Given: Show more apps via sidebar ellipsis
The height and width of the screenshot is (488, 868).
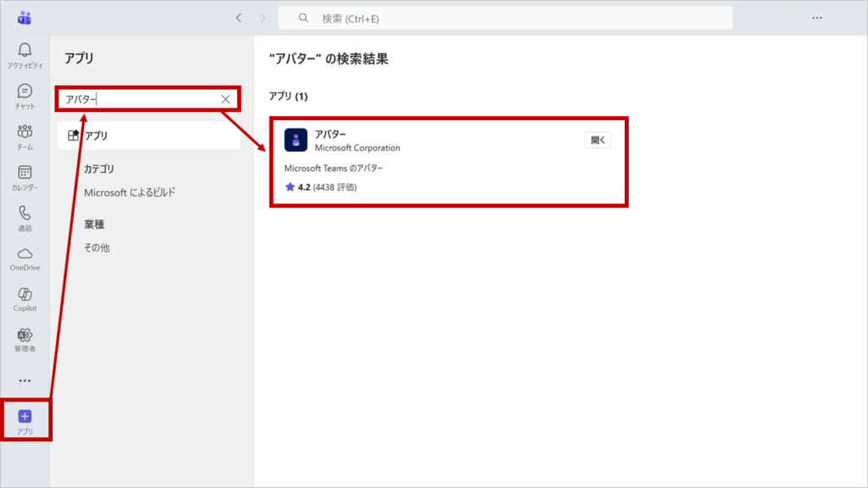Looking at the screenshot, I should point(25,380).
